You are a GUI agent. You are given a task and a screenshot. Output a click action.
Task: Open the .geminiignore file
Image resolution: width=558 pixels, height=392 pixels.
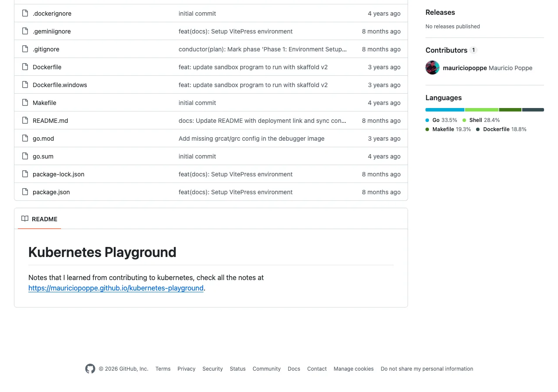point(51,31)
